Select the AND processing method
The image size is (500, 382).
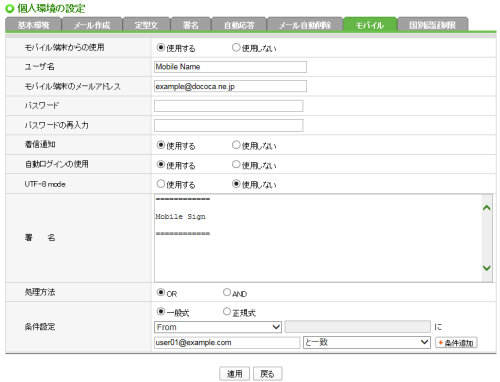click(227, 293)
